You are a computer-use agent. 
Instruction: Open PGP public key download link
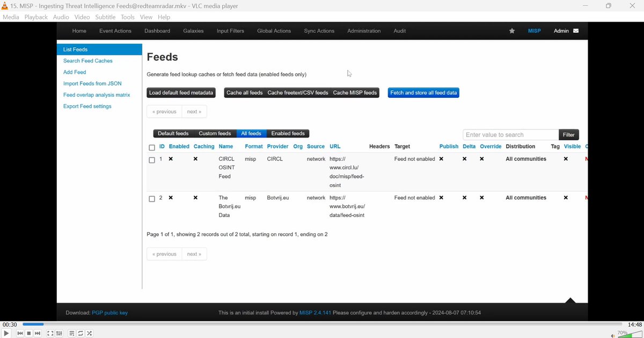point(109,313)
